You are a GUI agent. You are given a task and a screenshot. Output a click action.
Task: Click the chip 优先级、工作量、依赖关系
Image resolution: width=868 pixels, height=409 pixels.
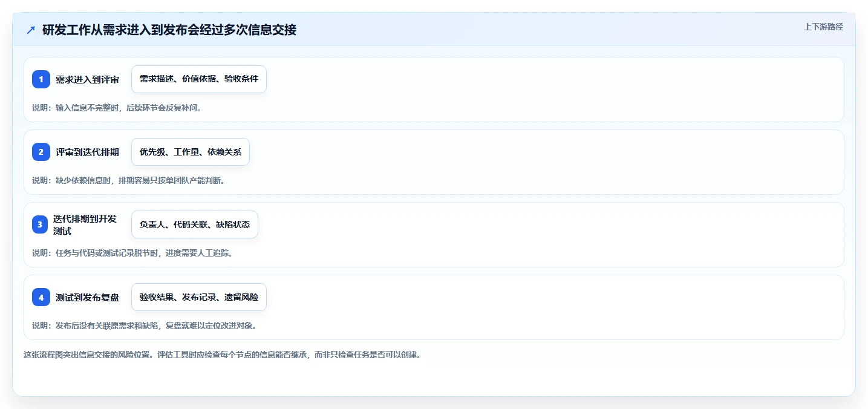point(191,152)
